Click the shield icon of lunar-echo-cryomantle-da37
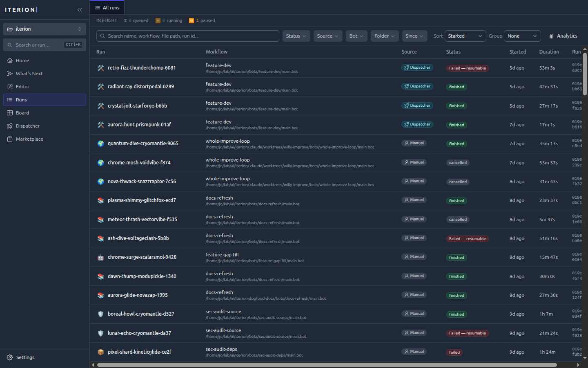Screen dimensions: 588x368 [101, 333]
